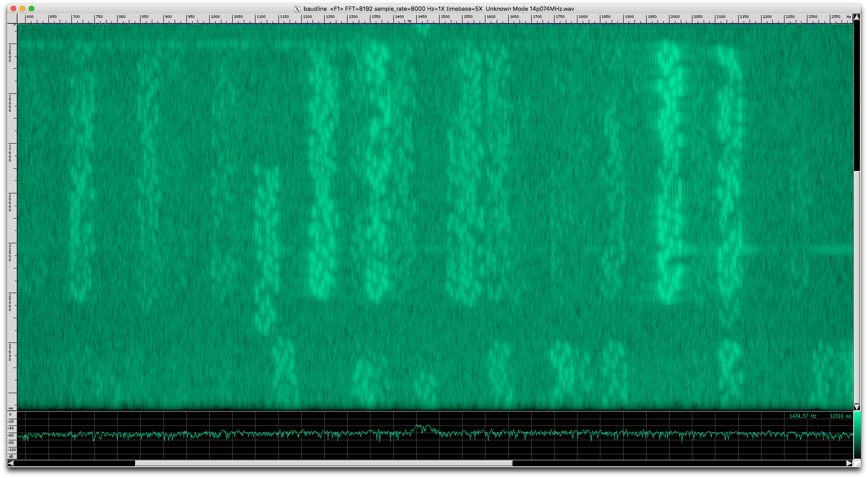868x478 pixels.
Task: Click the 2350 label on frequency ruler
Action: (836, 17)
